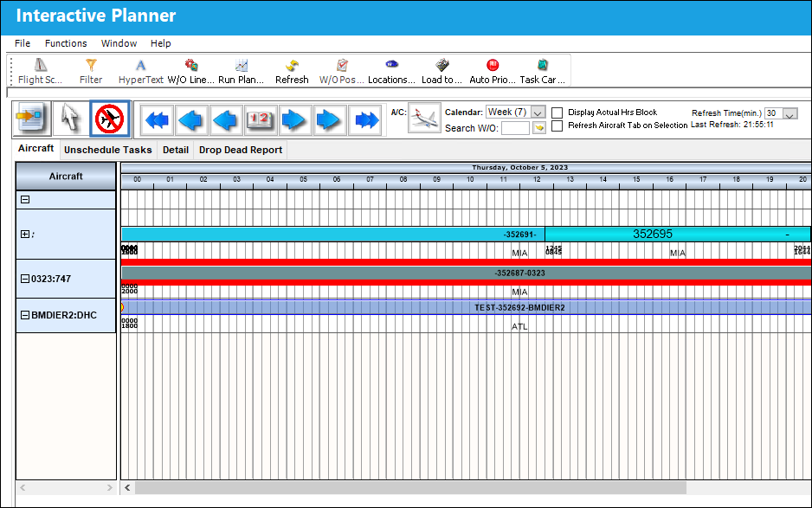Open the Functions menu
This screenshot has width=812, height=508.
(x=66, y=43)
